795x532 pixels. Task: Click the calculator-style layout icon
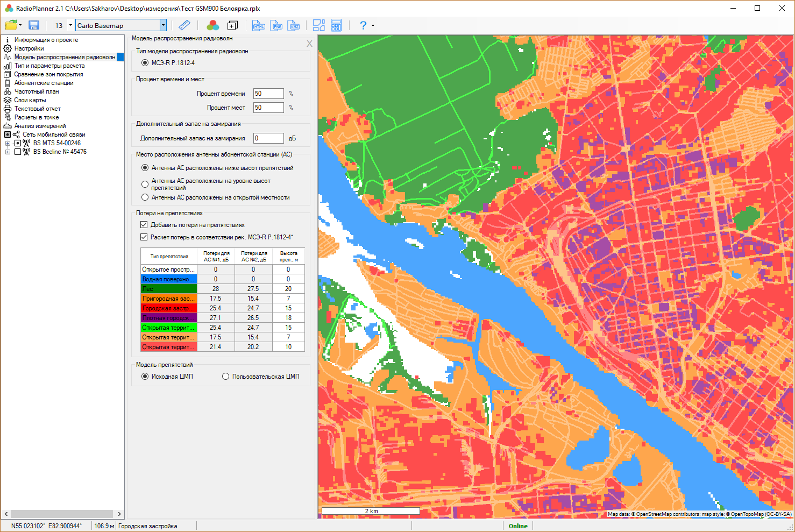[x=336, y=25]
